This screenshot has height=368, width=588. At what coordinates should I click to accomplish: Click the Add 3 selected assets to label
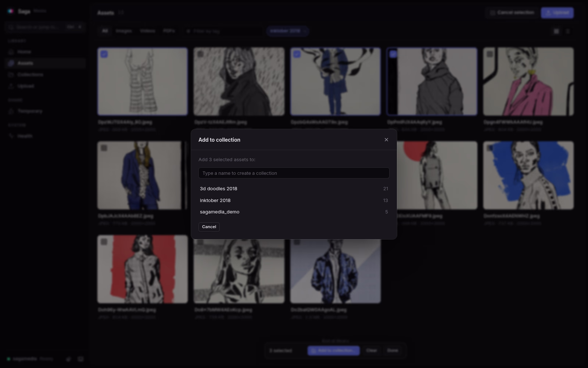point(227,160)
